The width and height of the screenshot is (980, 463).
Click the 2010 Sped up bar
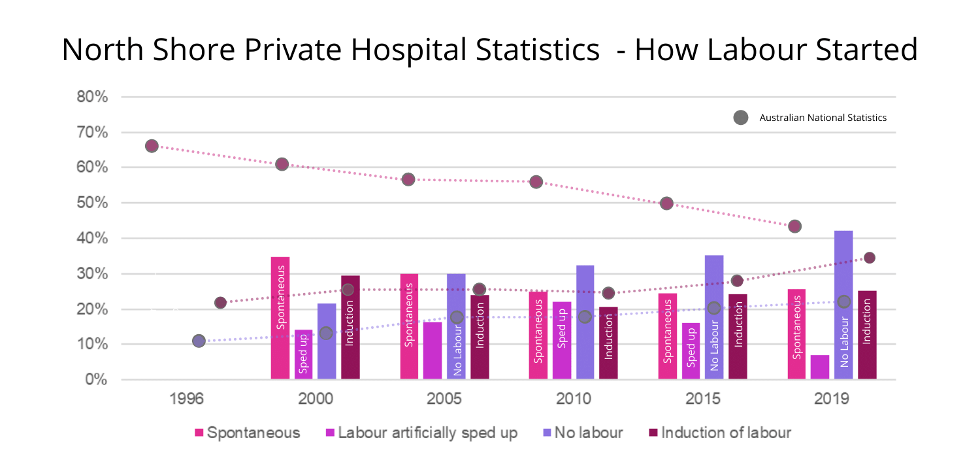point(562,340)
